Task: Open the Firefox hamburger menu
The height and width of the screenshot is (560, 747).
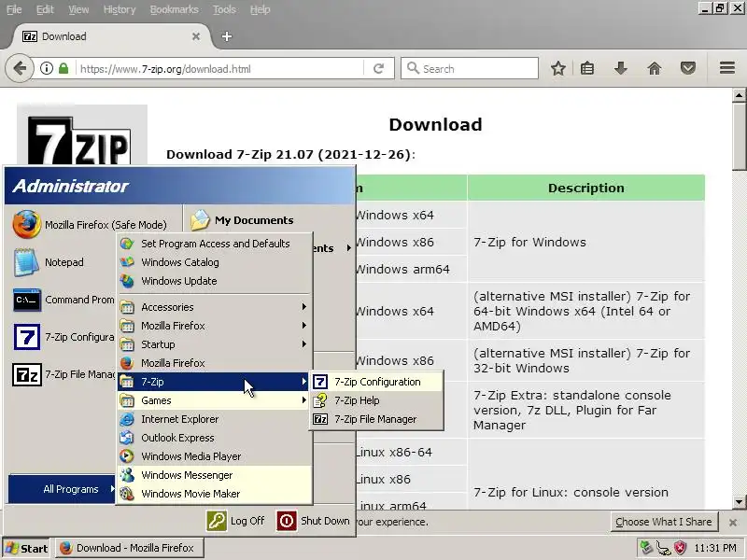Action: pyautogui.click(x=727, y=67)
